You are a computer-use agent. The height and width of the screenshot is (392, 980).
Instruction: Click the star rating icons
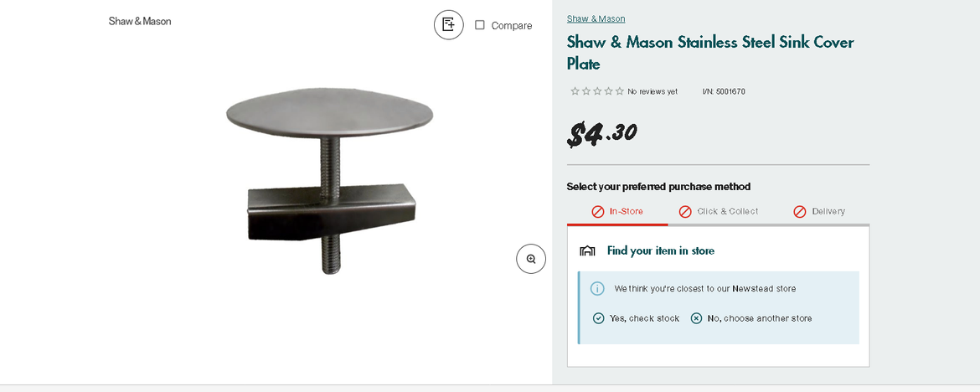(x=596, y=91)
